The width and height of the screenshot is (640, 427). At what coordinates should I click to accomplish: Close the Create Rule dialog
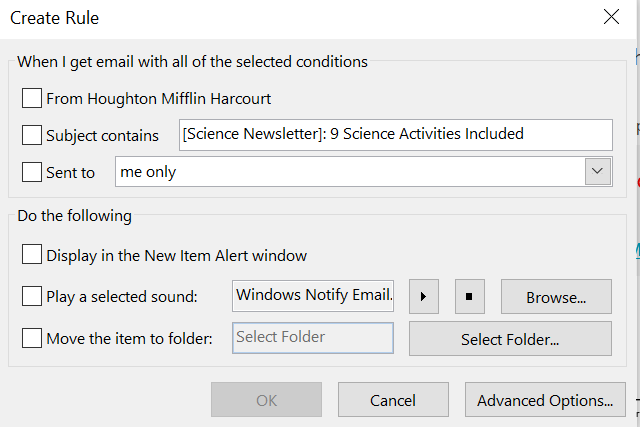click(x=611, y=17)
